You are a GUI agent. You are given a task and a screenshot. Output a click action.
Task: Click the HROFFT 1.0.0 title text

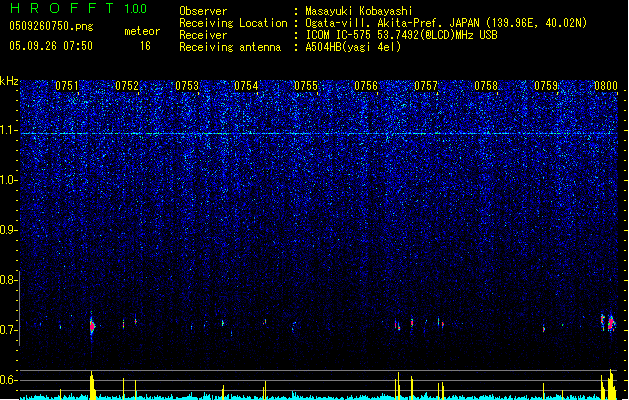78,8
